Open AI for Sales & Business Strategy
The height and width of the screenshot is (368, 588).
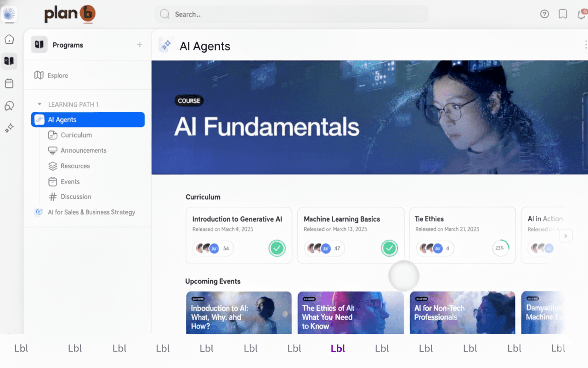[91, 212]
